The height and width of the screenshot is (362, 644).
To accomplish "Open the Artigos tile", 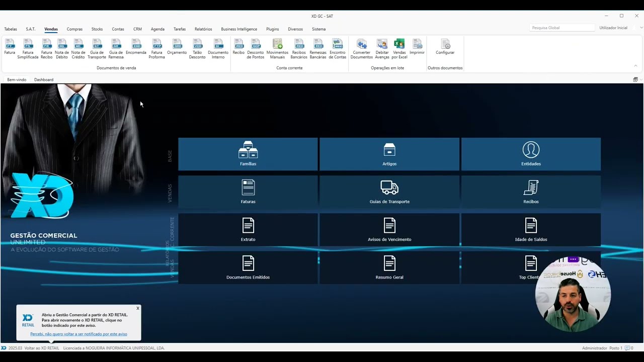I will (x=389, y=154).
